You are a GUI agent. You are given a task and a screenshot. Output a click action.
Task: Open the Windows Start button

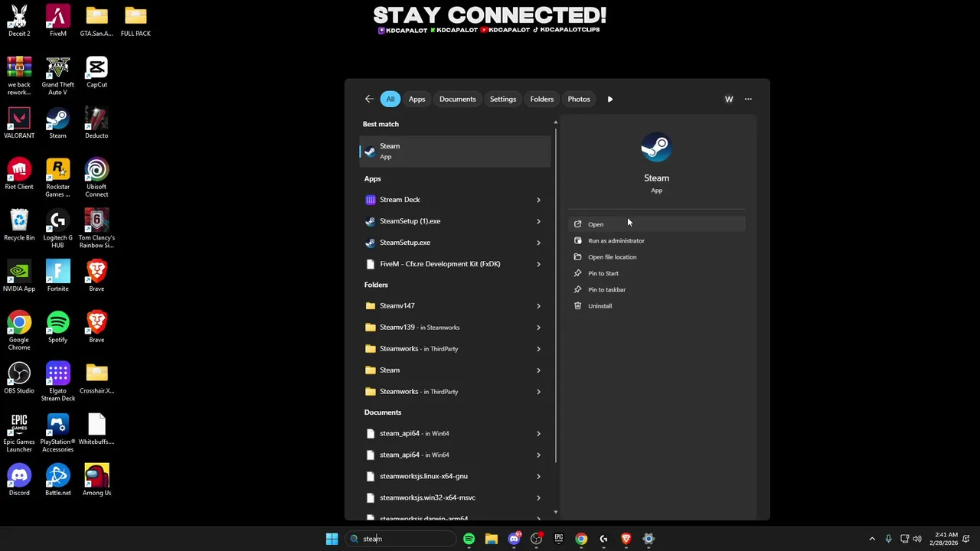(332, 539)
